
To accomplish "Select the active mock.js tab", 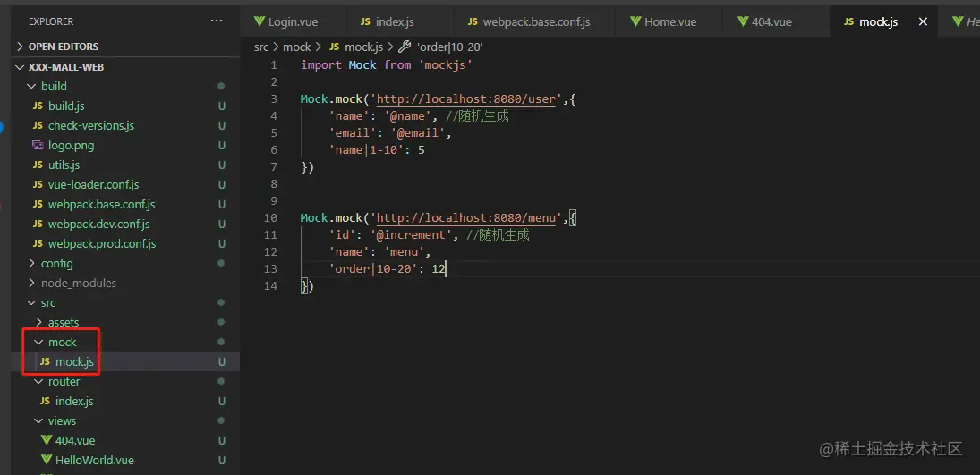I will click(882, 21).
